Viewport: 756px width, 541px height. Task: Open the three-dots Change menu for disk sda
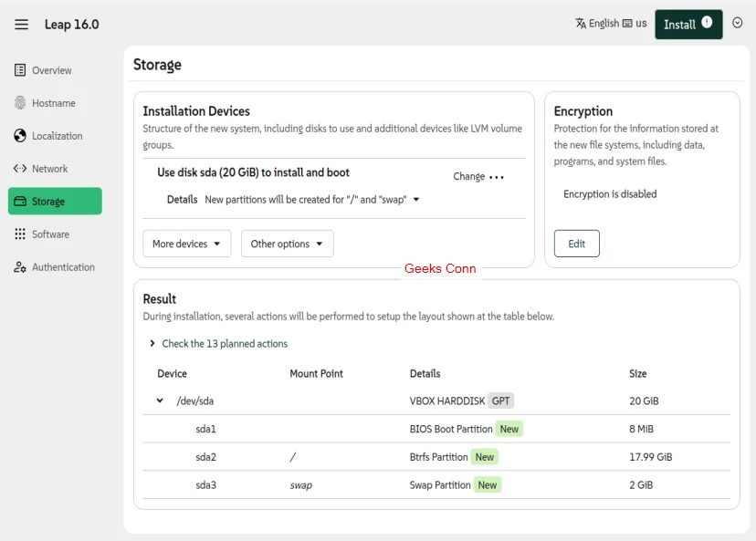point(496,177)
